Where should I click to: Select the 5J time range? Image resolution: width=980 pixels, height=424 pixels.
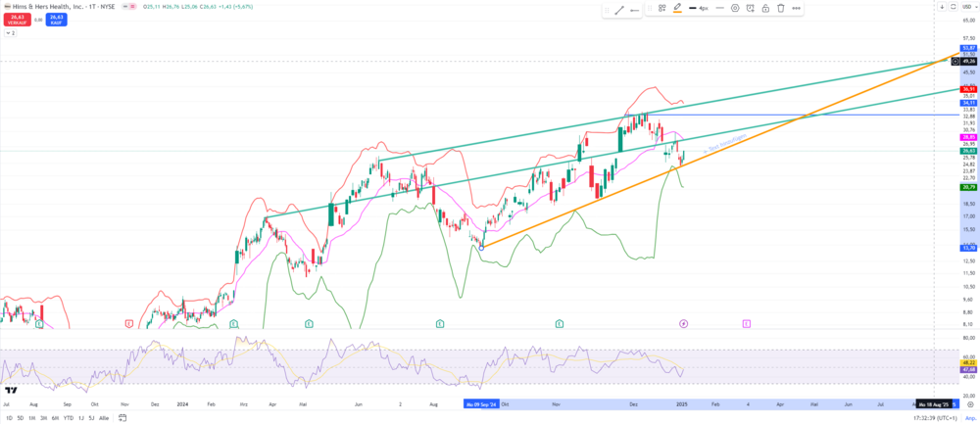92,418
